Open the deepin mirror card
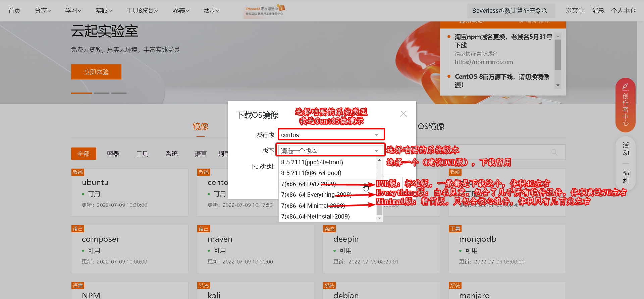The image size is (644, 299). click(x=381, y=249)
